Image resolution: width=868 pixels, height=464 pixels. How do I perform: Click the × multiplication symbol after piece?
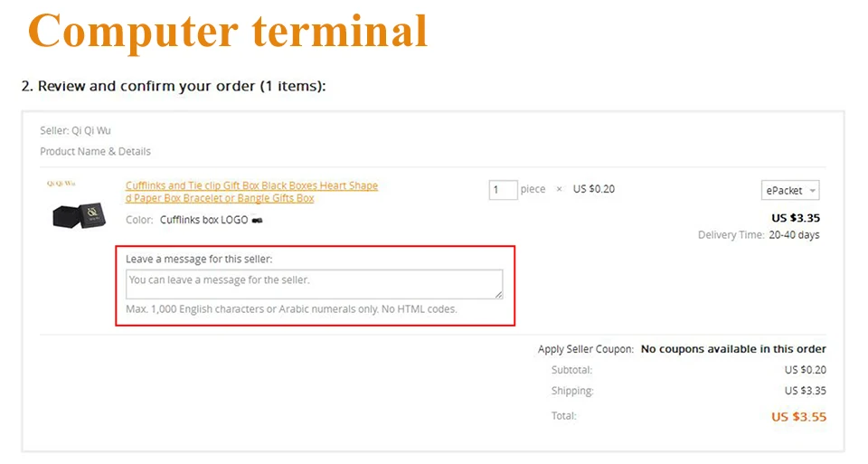coord(559,189)
